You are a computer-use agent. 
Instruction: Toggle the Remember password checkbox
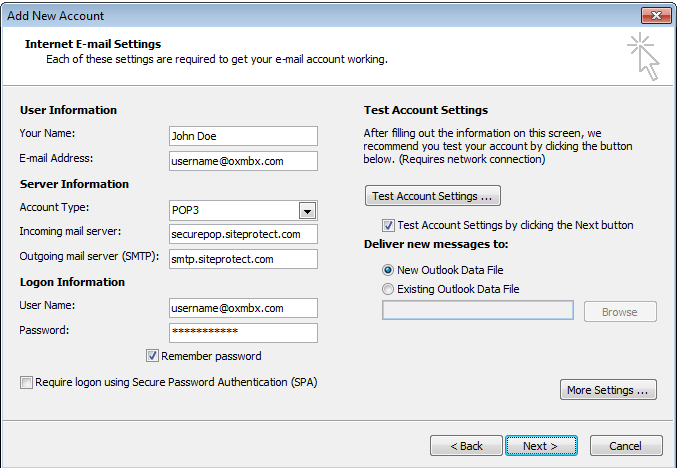coord(153,356)
